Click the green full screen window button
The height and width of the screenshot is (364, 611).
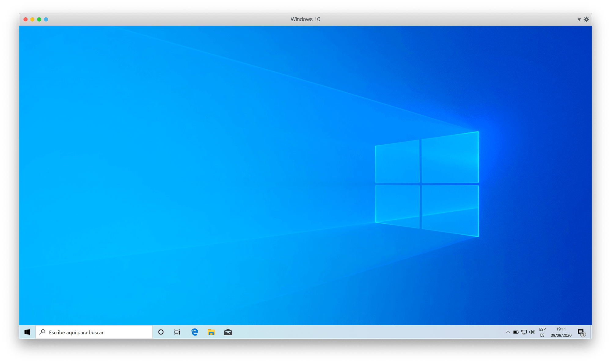point(39,19)
